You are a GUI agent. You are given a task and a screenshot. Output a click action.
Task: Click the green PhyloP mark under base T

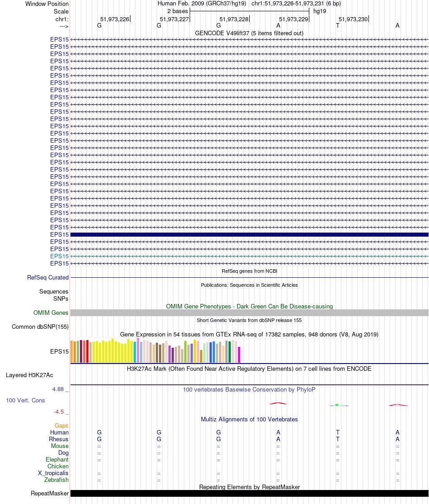point(337,405)
